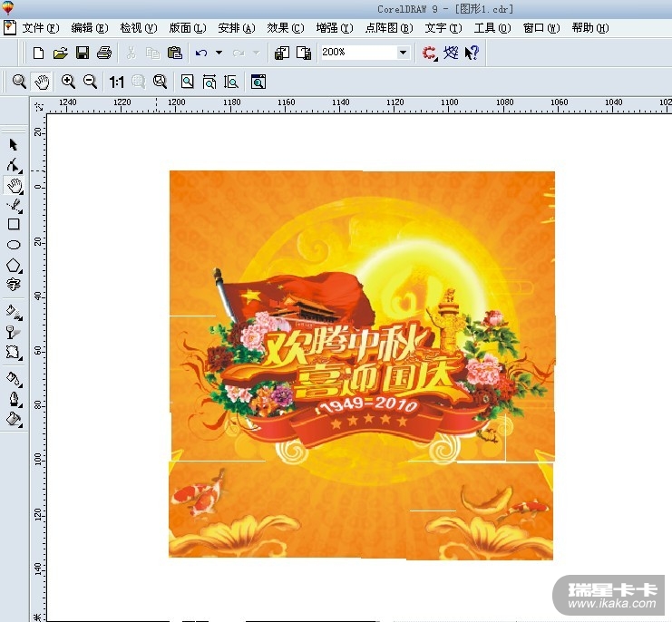Click the ruler origin crosshair box
The width and height of the screenshot is (672, 622).
coord(39,106)
